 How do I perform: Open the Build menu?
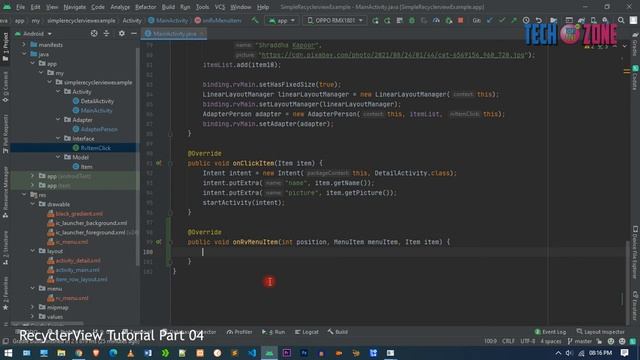click(168, 7)
